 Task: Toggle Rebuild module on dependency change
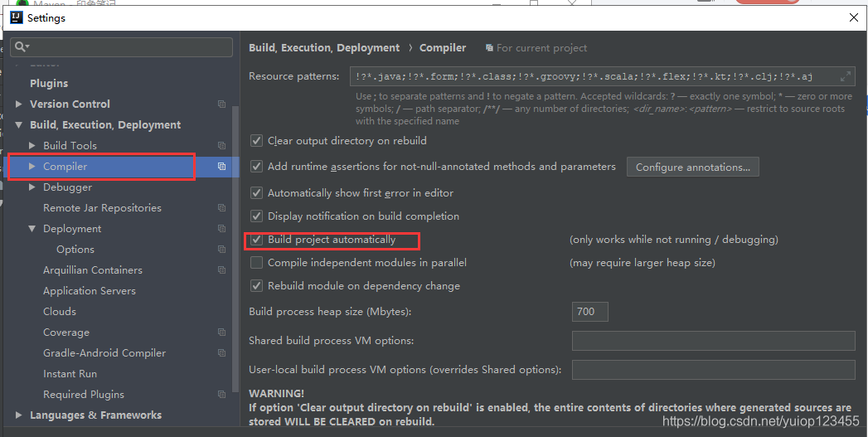[256, 286]
